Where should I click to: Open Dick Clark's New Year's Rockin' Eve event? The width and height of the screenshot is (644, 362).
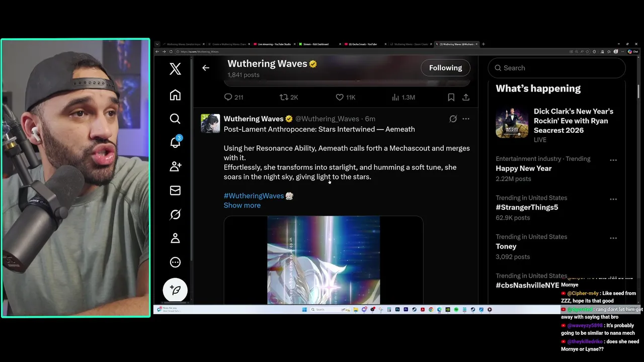[x=556, y=125]
